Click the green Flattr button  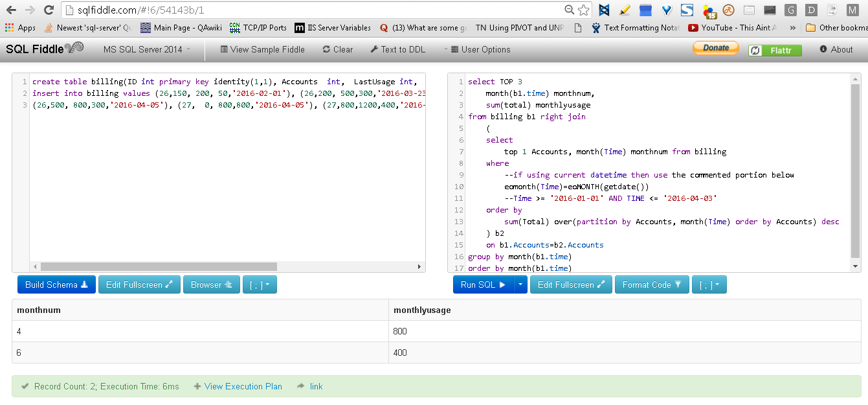pos(775,50)
